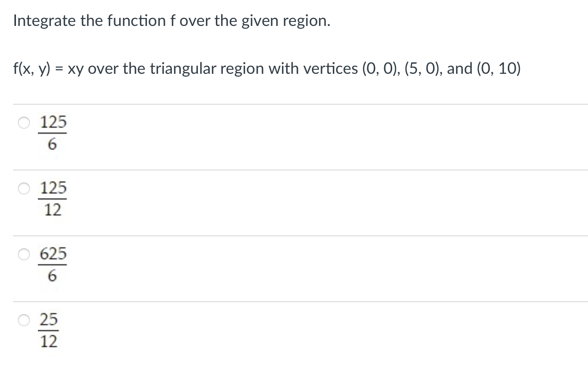Screen dimensions: 588x373
Task: Click the question prompt text
Action: point(171,20)
